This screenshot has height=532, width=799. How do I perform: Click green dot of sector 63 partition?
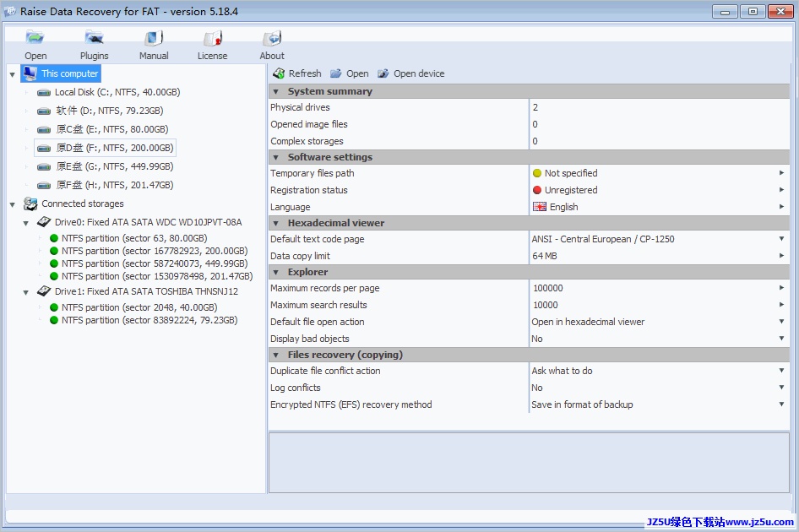[54, 238]
